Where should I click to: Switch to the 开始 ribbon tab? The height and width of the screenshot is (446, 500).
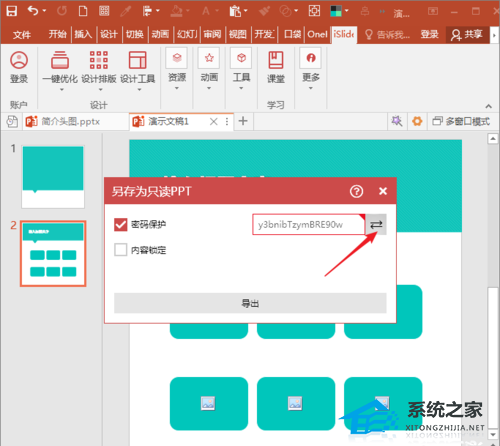pos(57,34)
